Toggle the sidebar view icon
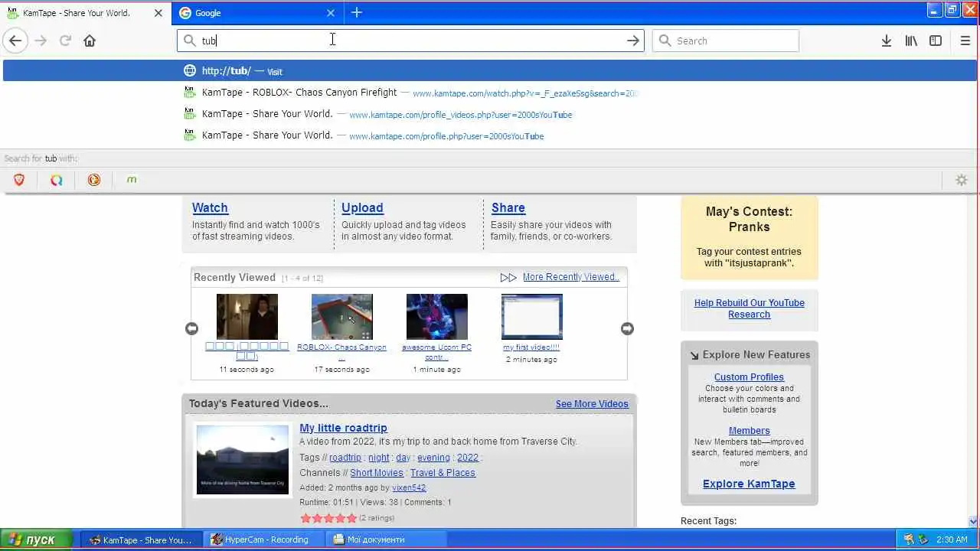Image resolution: width=980 pixels, height=551 pixels. (x=936, y=41)
